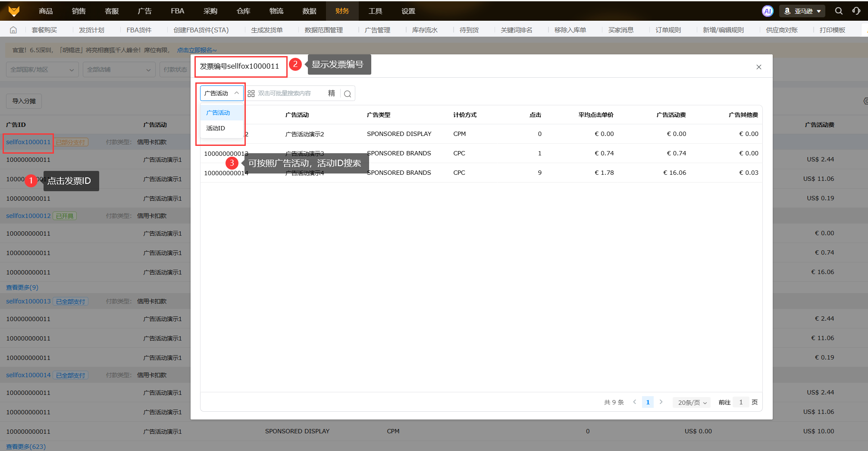Switch to the 待到货 tab

click(469, 30)
